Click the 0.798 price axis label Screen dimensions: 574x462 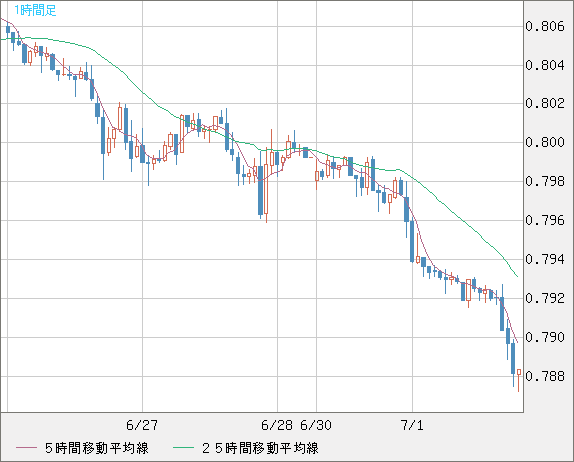click(545, 181)
